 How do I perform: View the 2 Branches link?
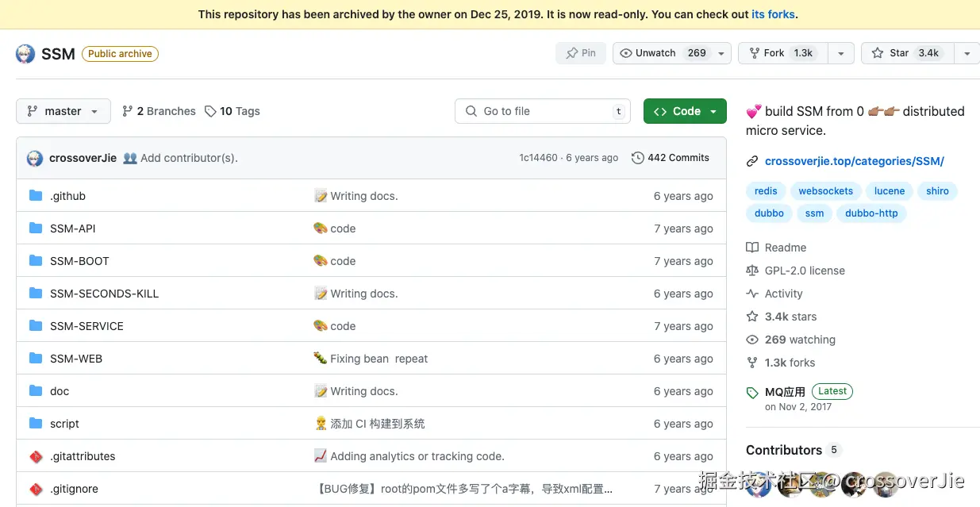[x=159, y=111]
